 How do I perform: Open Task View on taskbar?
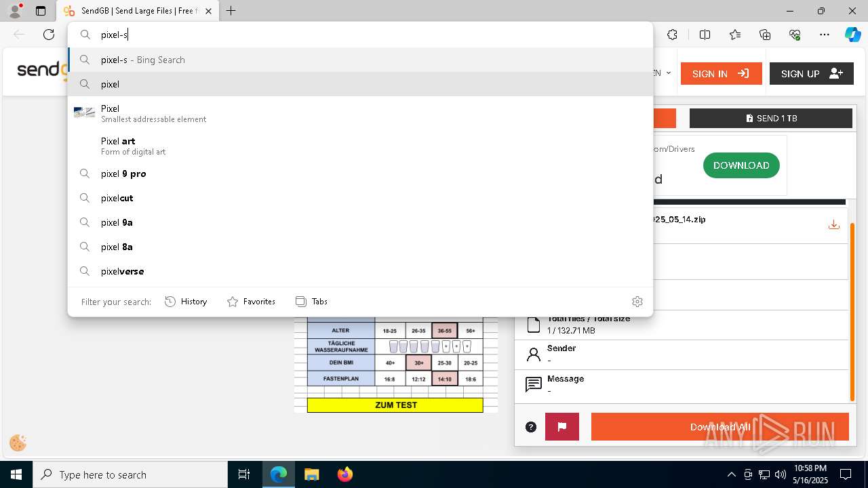pyautogui.click(x=244, y=474)
